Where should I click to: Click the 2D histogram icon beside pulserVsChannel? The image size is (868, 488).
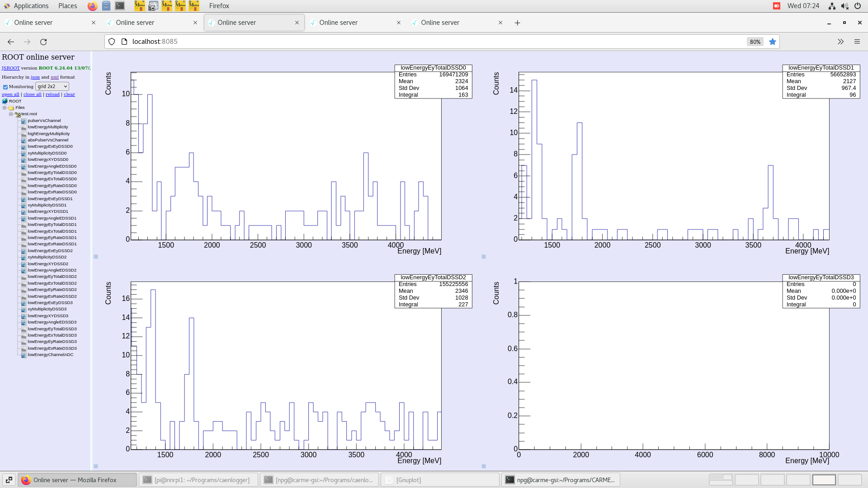click(x=24, y=121)
